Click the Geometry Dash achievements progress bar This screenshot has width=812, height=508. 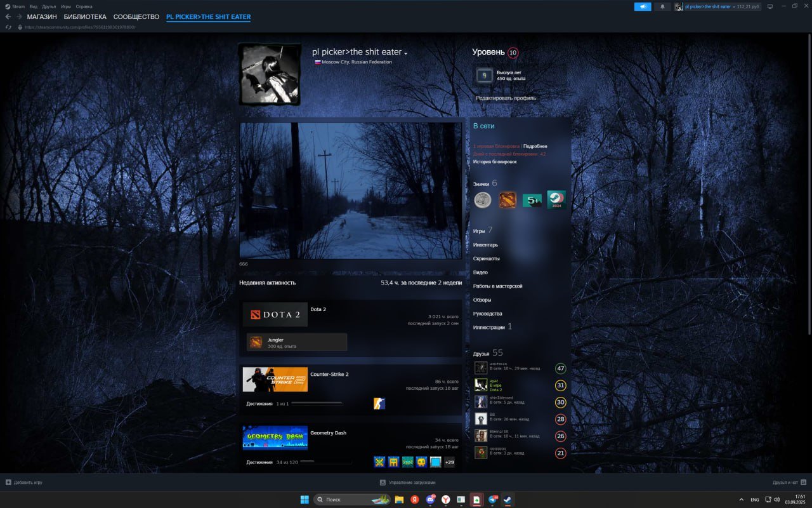point(325,462)
